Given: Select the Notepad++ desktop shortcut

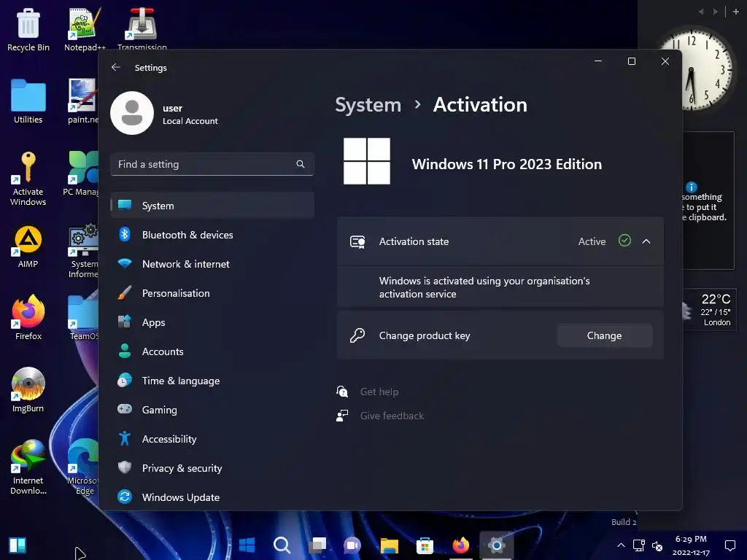Looking at the screenshot, I should click(x=85, y=29).
